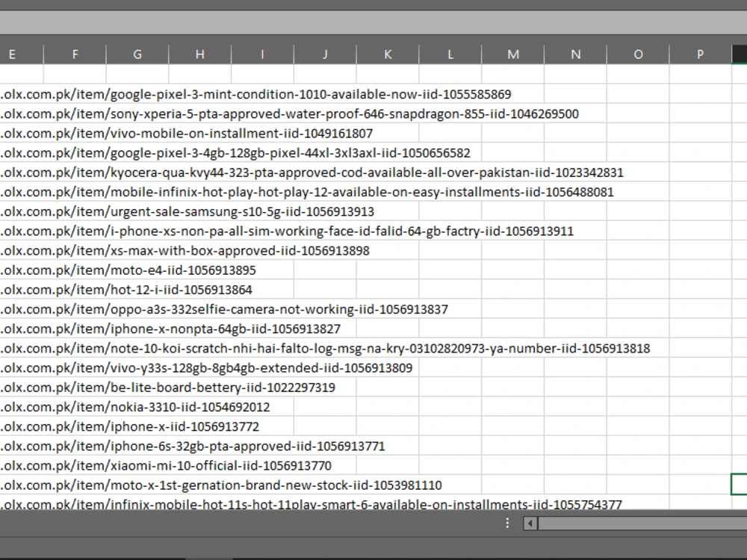Screen dimensions: 747x560
Task: Click the horizontal scrollbar left arrow
Action: pos(530,523)
